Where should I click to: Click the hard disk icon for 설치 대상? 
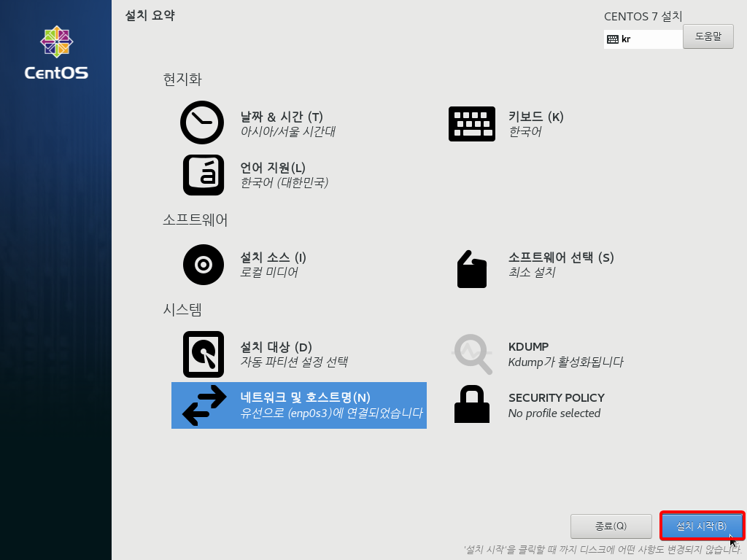point(204,354)
